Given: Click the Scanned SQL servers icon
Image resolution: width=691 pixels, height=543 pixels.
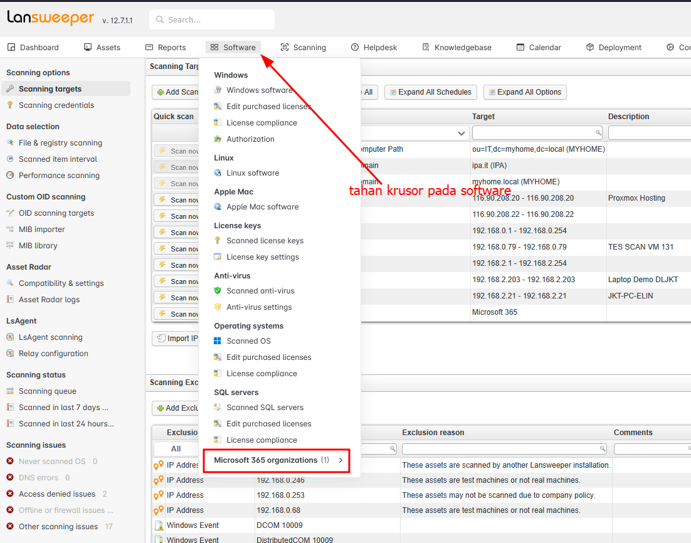Looking at the screenshot, I should (x=217, y=408).
